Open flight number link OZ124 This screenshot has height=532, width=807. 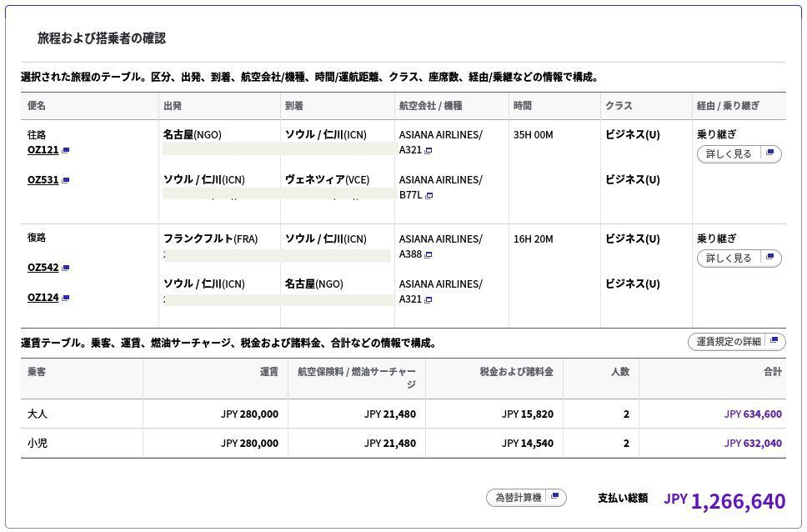[x=43, y=297]
